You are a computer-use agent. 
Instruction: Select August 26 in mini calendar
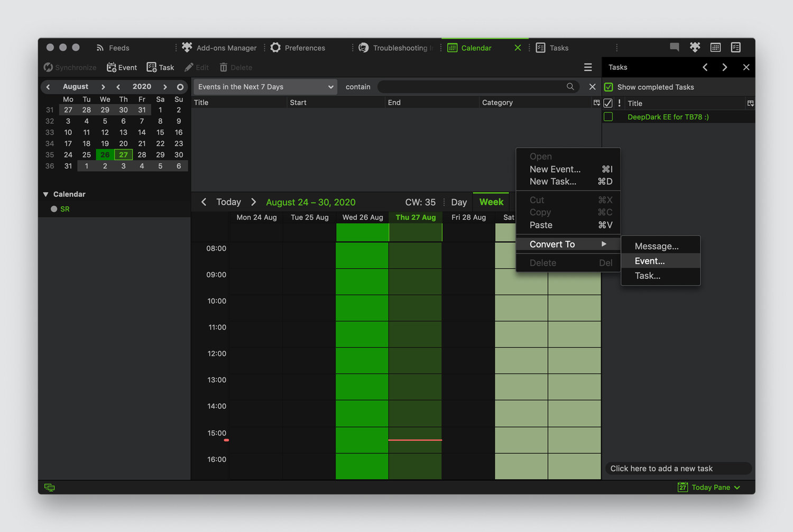(105, 155)
